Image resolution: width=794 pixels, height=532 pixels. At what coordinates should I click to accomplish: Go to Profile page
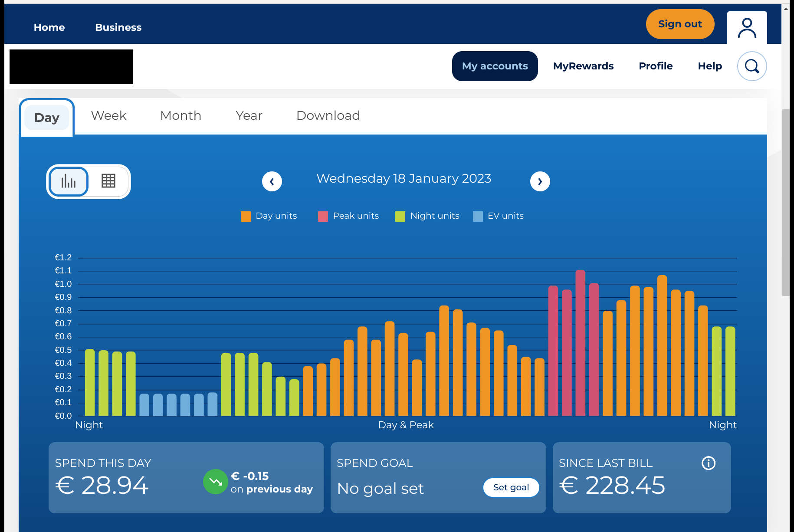656,66
